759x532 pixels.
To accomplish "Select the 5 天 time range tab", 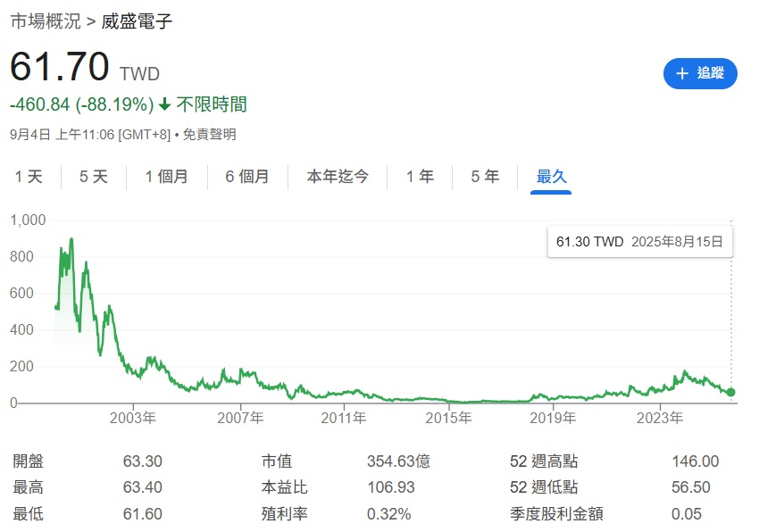I will coord(94,177).
